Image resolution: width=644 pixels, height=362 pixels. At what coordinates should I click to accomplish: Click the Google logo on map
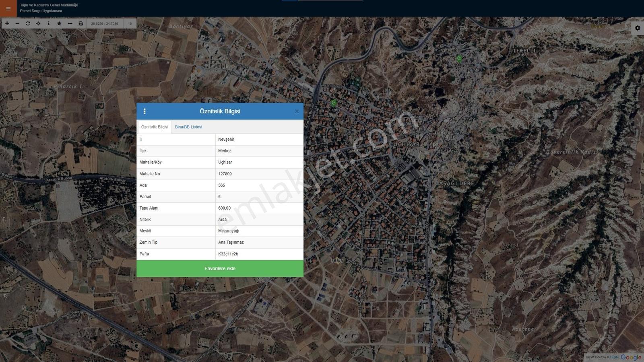click(x=631, y=357)
